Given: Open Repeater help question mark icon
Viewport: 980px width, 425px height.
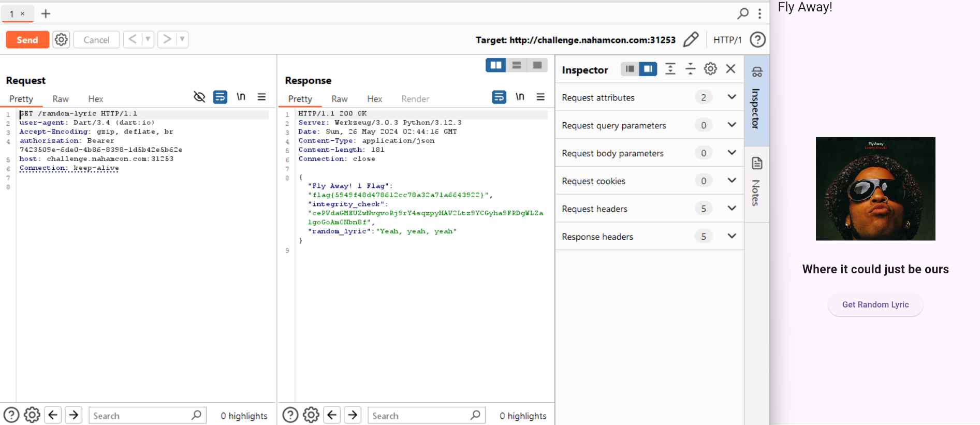Looking at the screenshot, I should pyautogui.click(x=758, y=40).
